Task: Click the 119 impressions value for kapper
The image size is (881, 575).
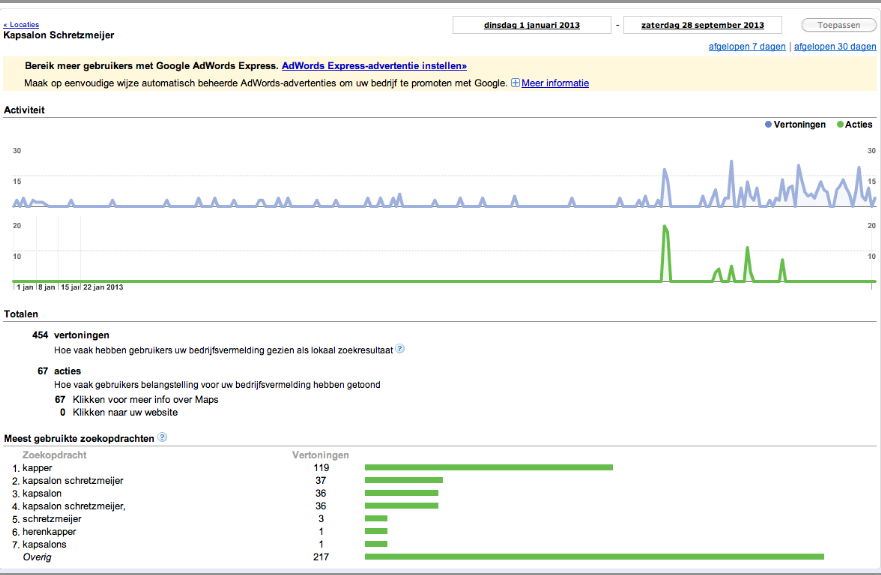Action: [x=321, y=468]
